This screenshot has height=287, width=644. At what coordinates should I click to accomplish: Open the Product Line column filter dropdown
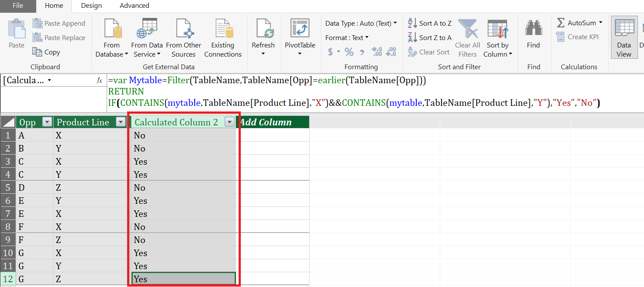pyautogui.click(x=121, y=122)
